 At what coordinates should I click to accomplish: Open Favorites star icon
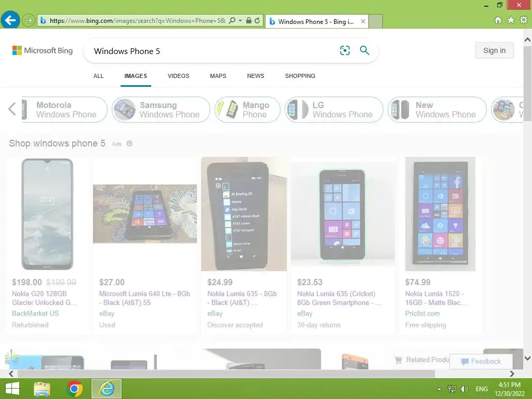[x=511, y=20]
